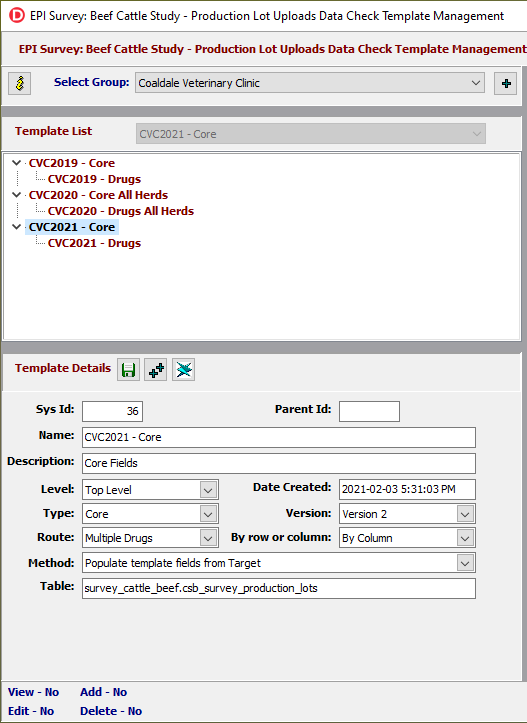Viewport: 527px width, 723px height.
Task: Open the By row or column dropdown
Action: click(x=465, y=538)
